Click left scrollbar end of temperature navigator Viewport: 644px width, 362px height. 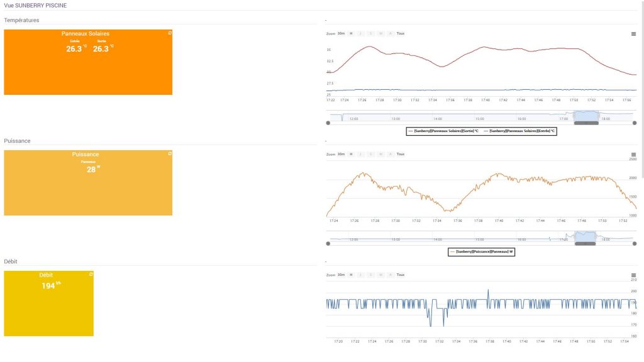coord(328,123)
